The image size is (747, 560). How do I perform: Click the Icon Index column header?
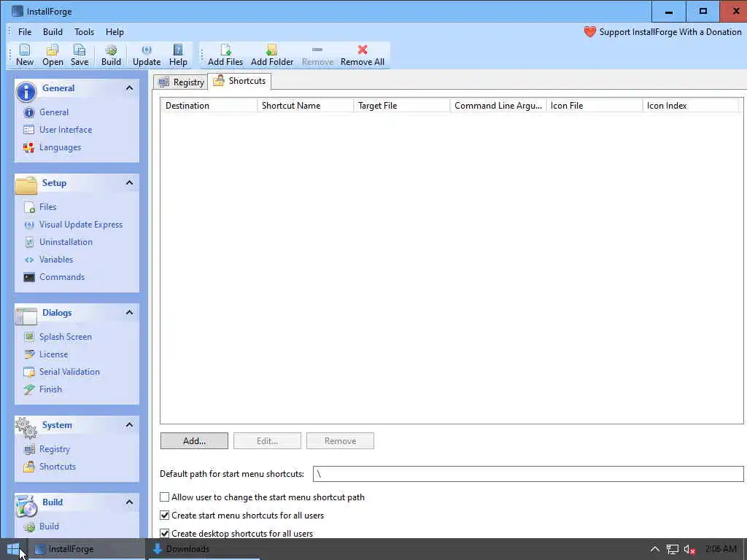coord(690,106)
